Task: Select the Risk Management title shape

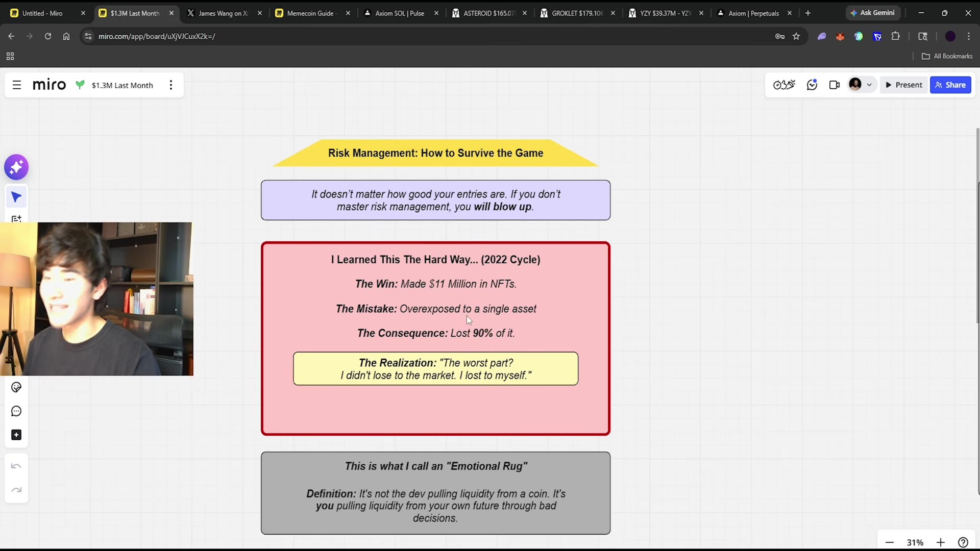Action: tap(435, 153)
